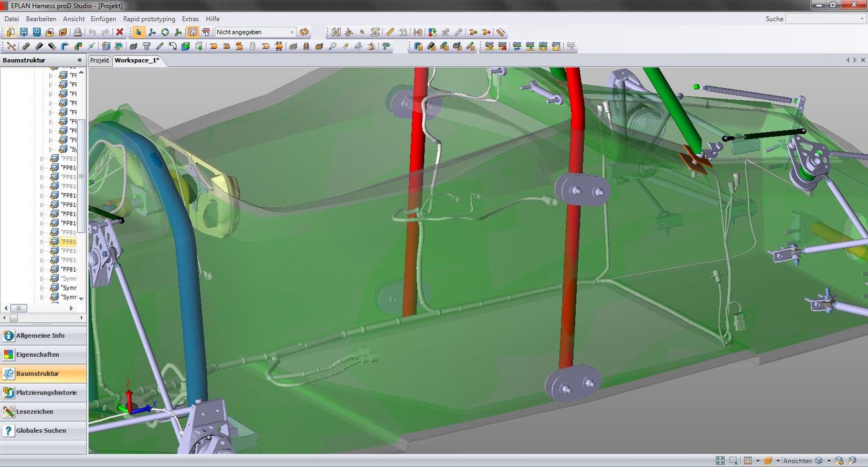Viewport: 868px width, 467px height.
Task: Click the fit-all view icon in status bar
Action: (x=720, y=461)
